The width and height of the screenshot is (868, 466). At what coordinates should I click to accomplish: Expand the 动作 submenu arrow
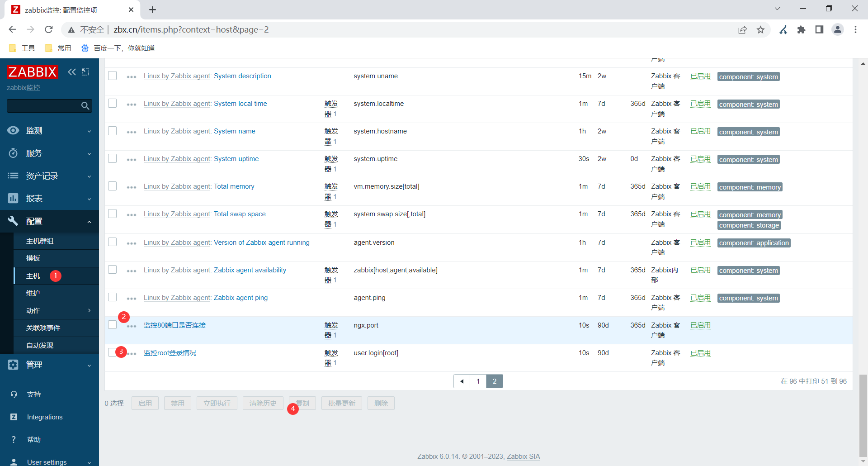[x=89, y=310]
